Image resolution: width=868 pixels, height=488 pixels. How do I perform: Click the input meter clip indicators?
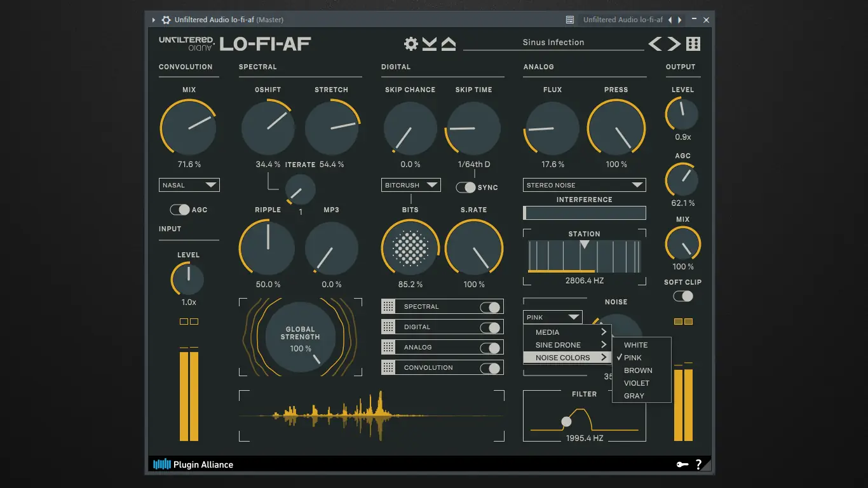tap(189, 322)
